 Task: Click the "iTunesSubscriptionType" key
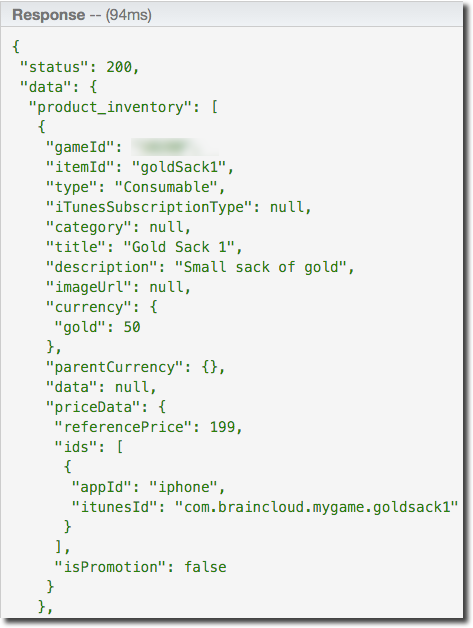[149, 207]
